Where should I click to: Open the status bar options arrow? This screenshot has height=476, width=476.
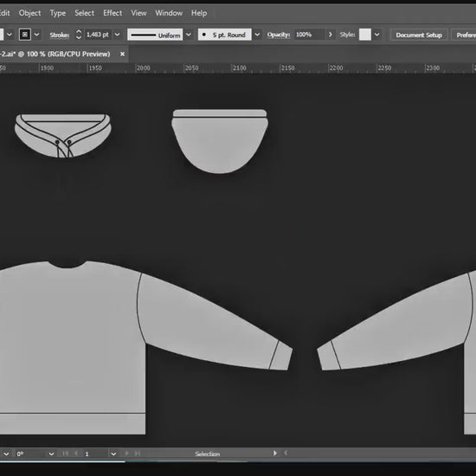click(275, 453)
